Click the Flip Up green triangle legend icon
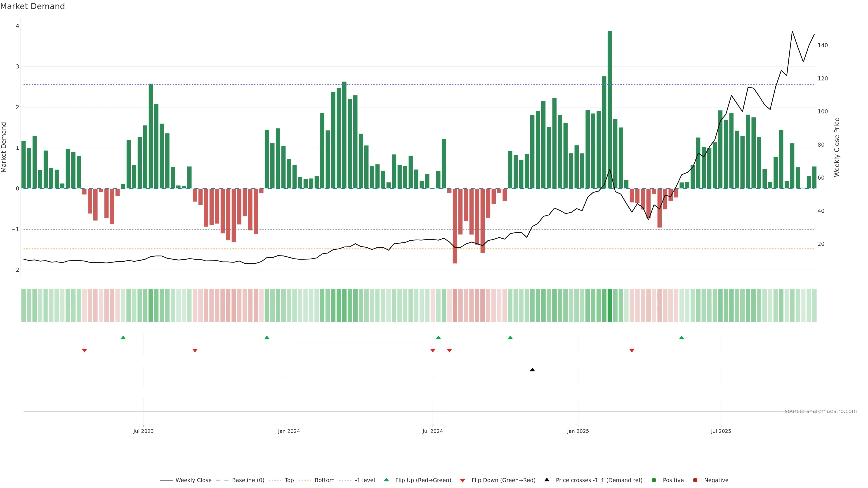 click(386, 480)
